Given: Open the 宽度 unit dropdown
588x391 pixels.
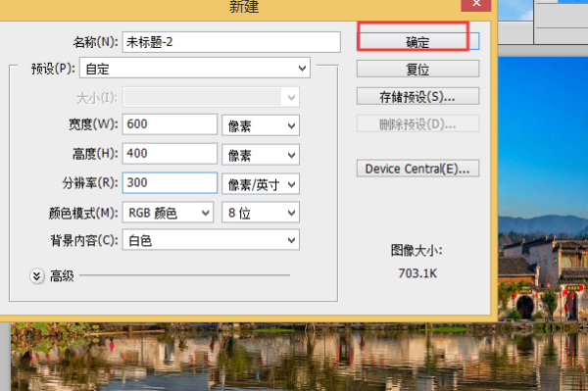Looking at the screenshot, I should pos(261,125).
